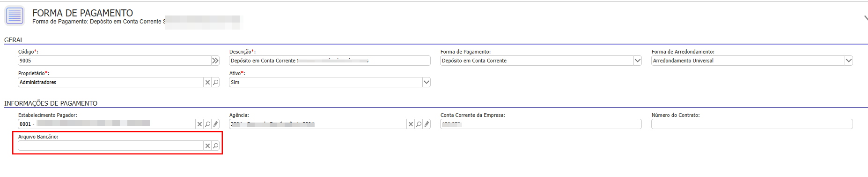868x177 pixels.
Task: Expand the Ativo dropdown showing Sim
Action: click(x=426, y=82)
